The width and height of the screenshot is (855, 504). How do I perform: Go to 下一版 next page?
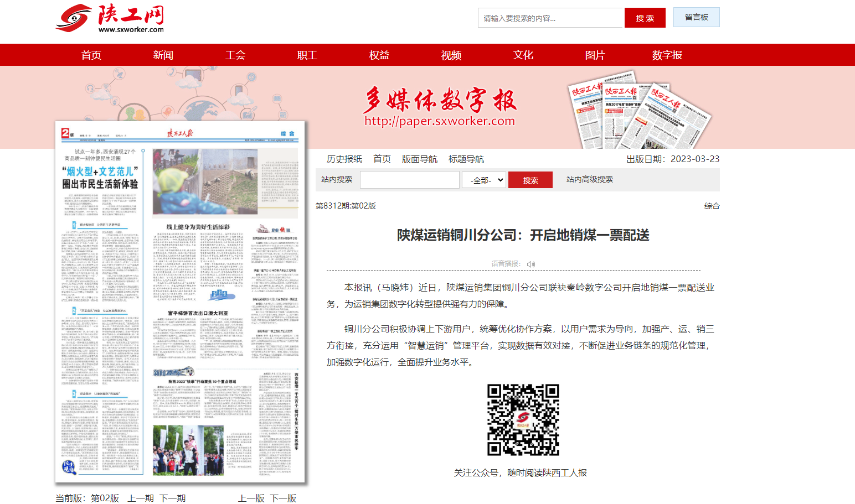[x=283, y=498]
